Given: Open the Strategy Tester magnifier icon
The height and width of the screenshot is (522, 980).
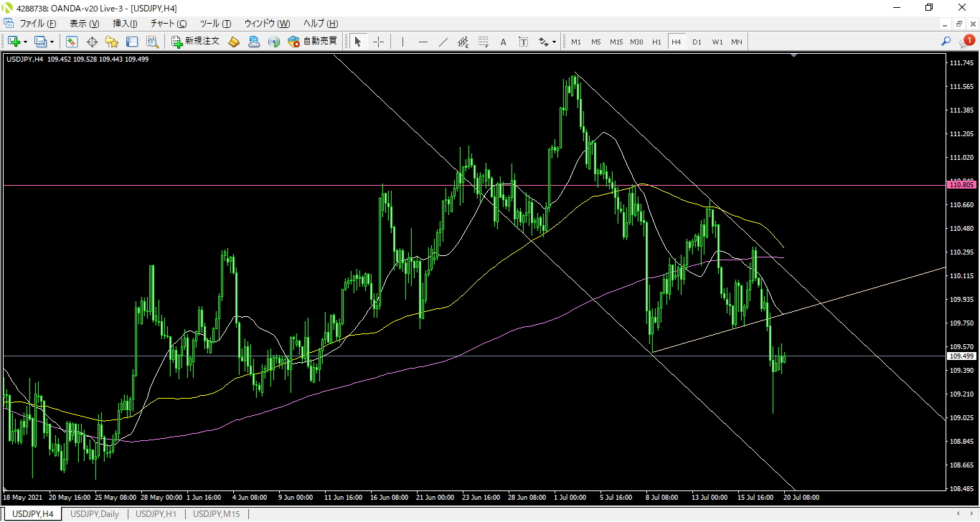Looking at the screenshot, I should coord(153,42).
